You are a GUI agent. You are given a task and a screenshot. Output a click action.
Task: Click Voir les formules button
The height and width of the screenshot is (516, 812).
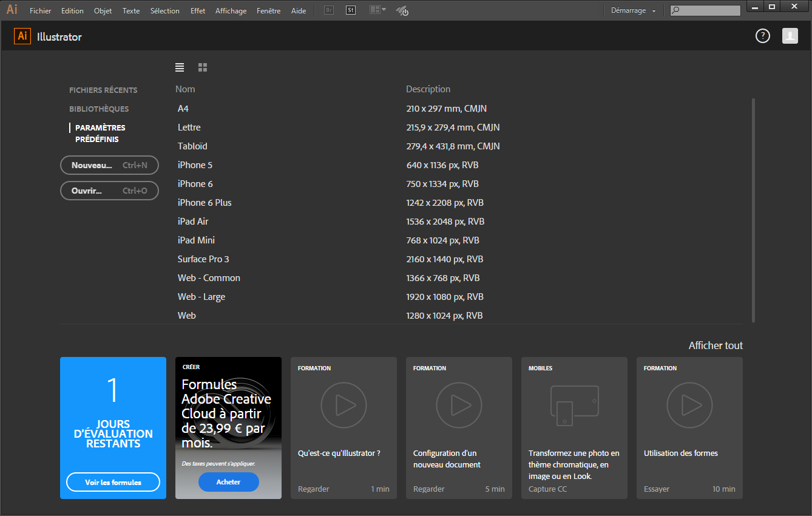tap(113, 482)
